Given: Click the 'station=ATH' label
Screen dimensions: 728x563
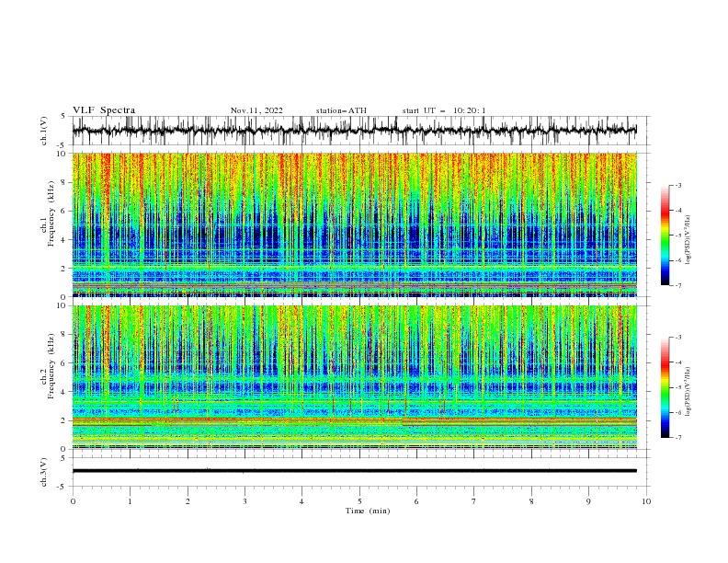Looking at the screenshot, I should coord(341,110).
